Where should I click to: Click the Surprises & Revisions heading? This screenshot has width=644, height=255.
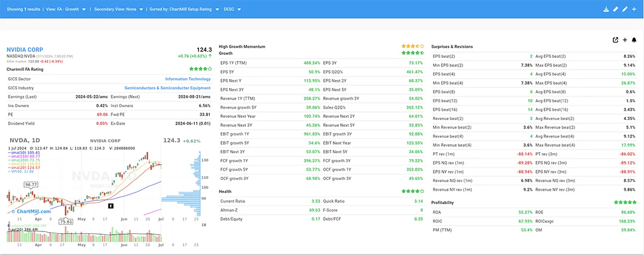[452, 47]
